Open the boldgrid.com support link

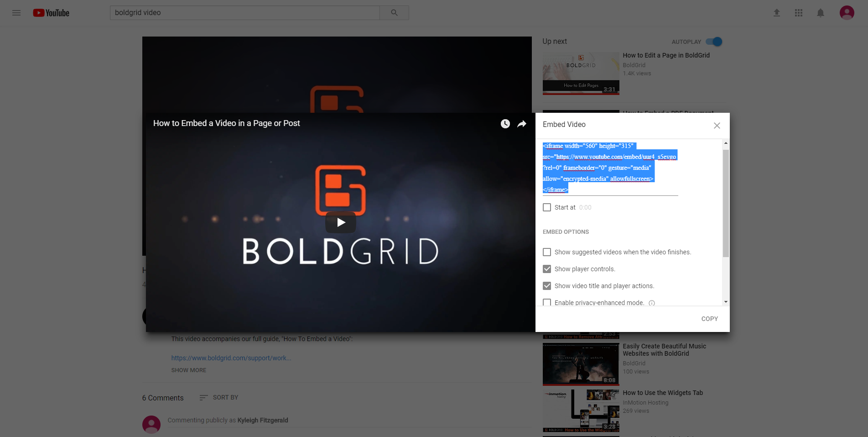(231, 358)
